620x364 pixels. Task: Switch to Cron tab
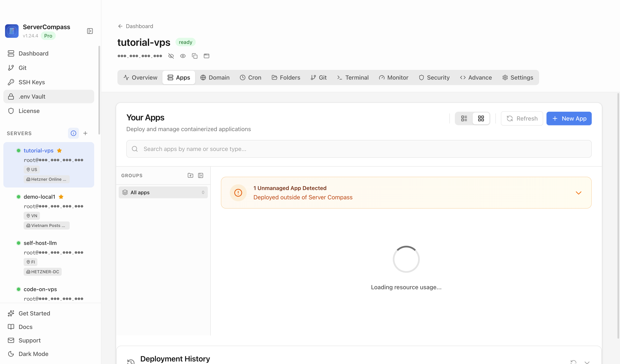click(x=250, y=77)
